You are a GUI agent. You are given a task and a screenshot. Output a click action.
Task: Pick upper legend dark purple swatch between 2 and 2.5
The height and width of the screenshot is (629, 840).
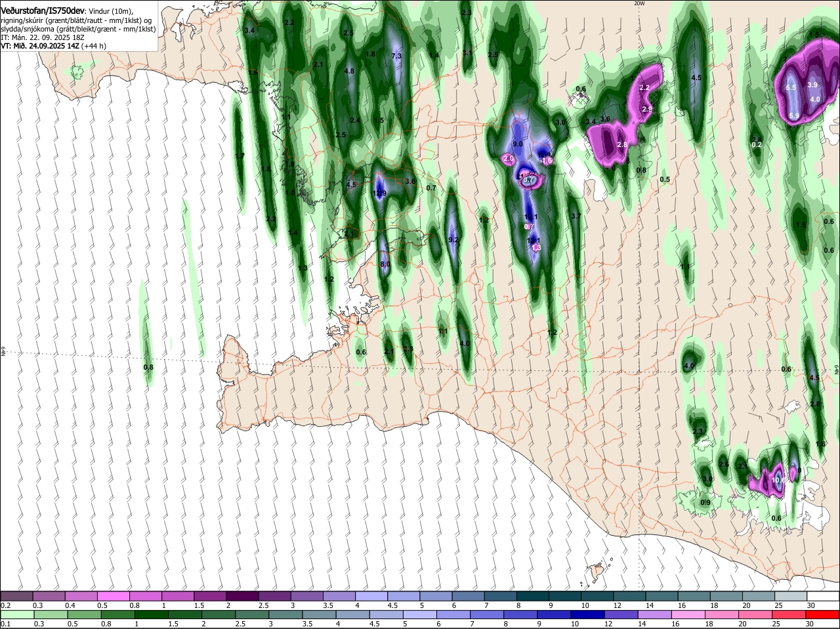(x=243, y=596)
